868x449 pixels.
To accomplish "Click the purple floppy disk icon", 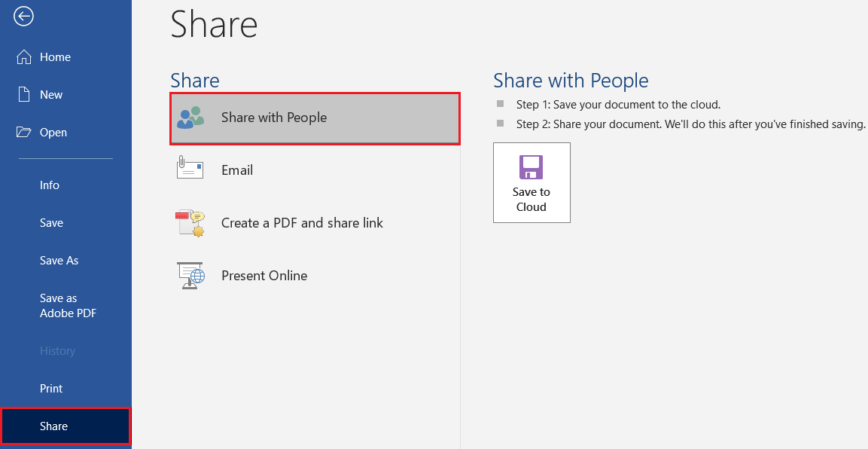I will pos(531,167).
